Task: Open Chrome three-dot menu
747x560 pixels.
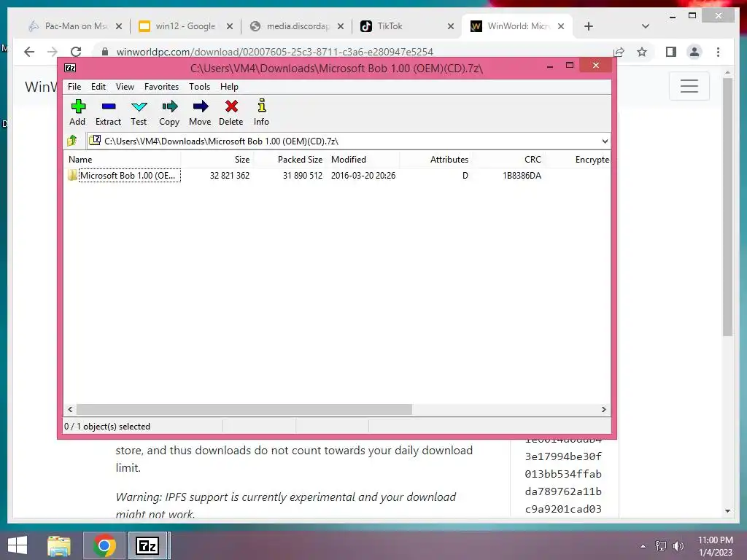Action: (718, 52)
